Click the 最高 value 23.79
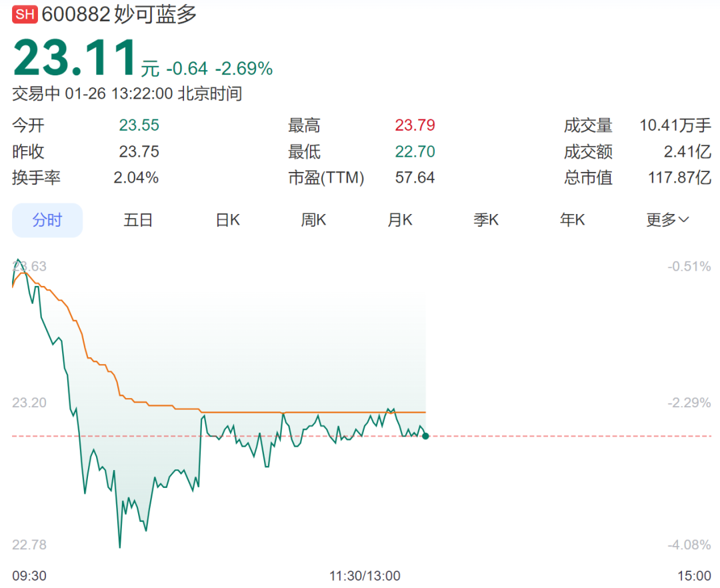The width and height of the screenshot is (720, 588). (x=415, y=125)
